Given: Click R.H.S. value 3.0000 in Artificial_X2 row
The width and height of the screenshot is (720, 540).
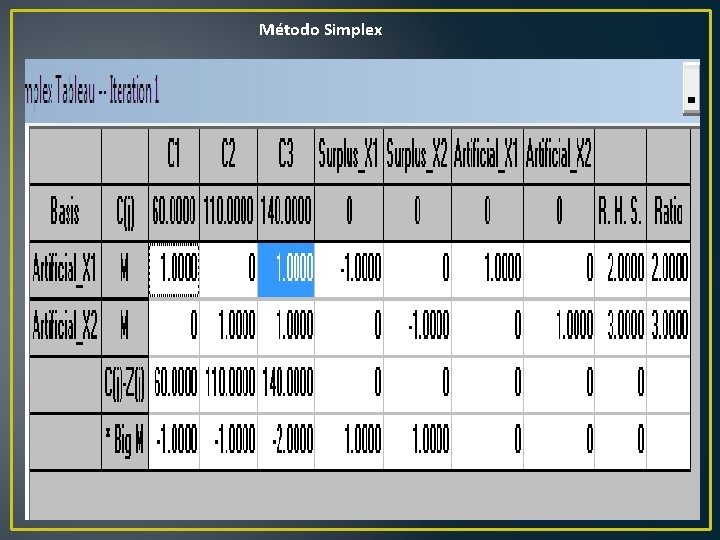Looking at the screenshot, I should pyautogui.click(x=620, y=327).
